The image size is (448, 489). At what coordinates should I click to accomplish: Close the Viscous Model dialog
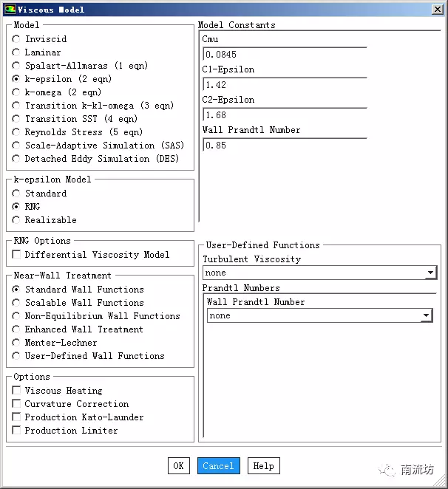click(x=438, y=10)
